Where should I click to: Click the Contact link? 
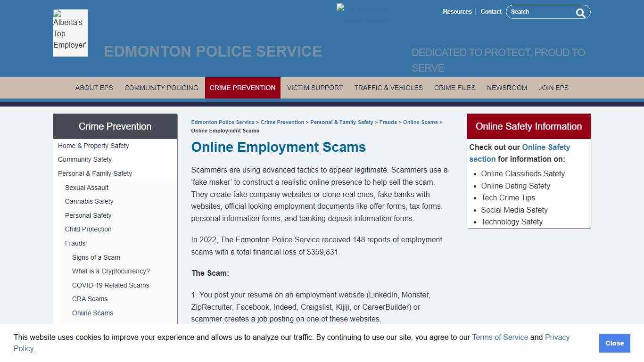pyautogui.click(x=491, y=11)
